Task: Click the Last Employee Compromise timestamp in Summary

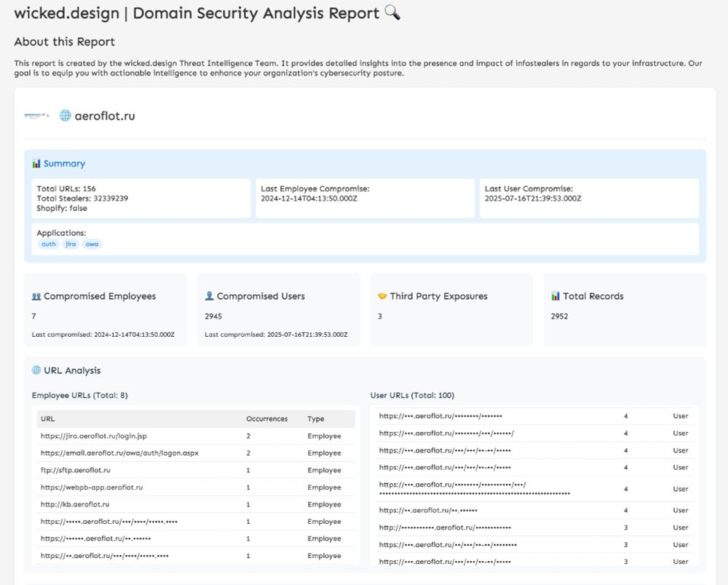Action: (309, 199)
